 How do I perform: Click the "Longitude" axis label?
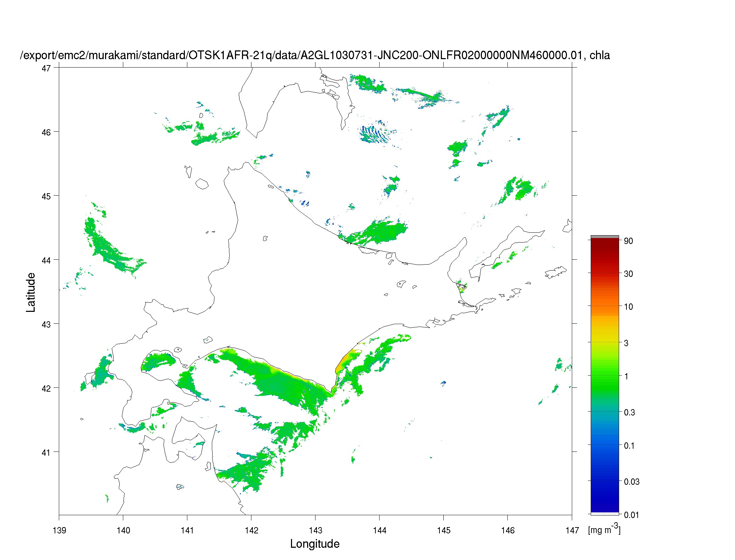point(315,544)
